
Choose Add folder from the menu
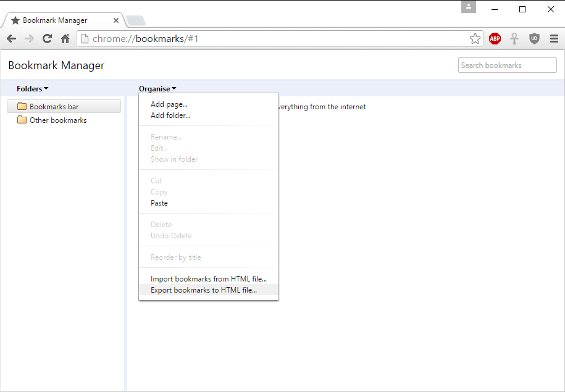(170, 115)
